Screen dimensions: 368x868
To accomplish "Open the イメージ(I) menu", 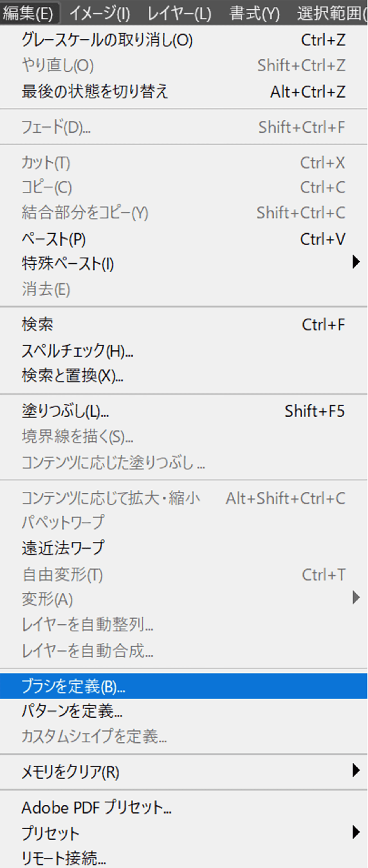I will tap(100, 14).
